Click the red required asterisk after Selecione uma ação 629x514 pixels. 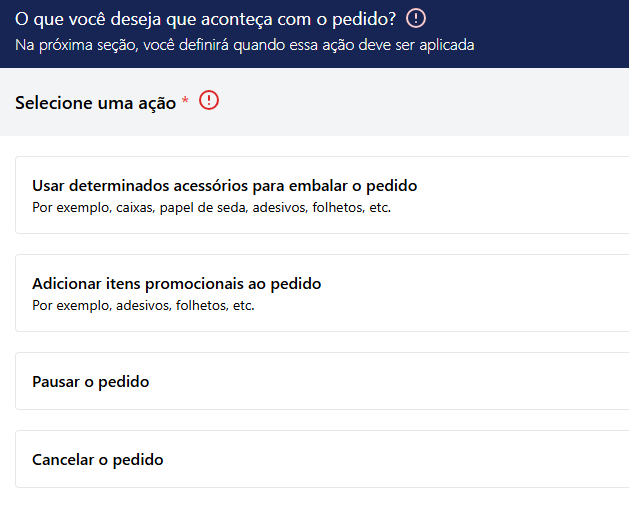(x=185, y=100)
